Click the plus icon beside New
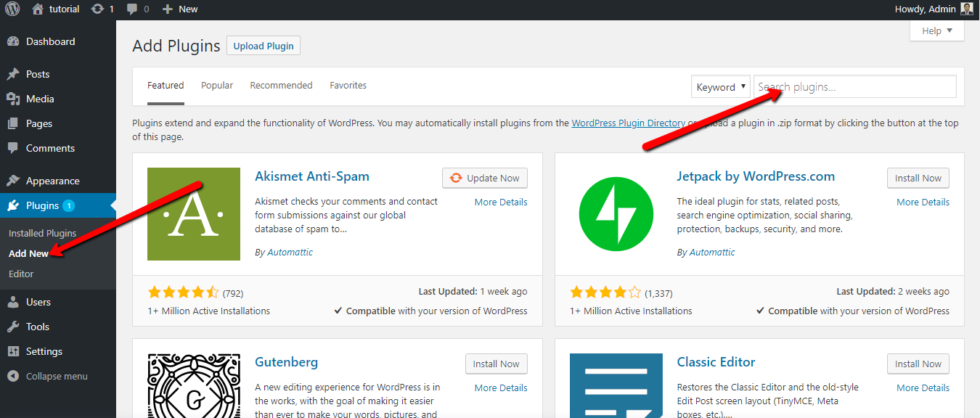The height and width of the screenshot is (418, 980). 167,9
